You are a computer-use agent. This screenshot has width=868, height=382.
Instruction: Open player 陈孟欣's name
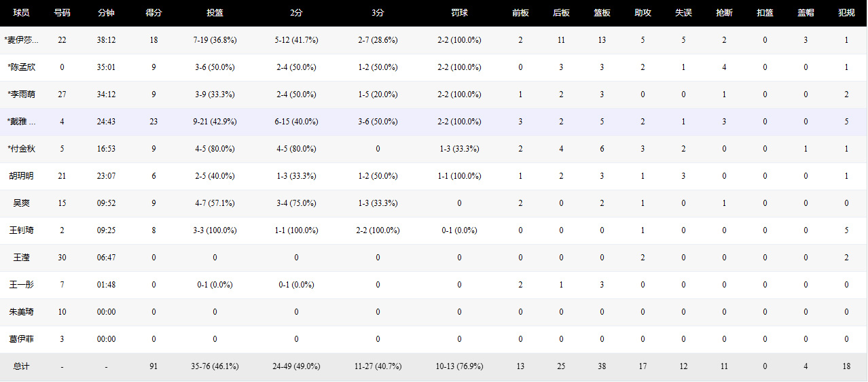point(21,67)
